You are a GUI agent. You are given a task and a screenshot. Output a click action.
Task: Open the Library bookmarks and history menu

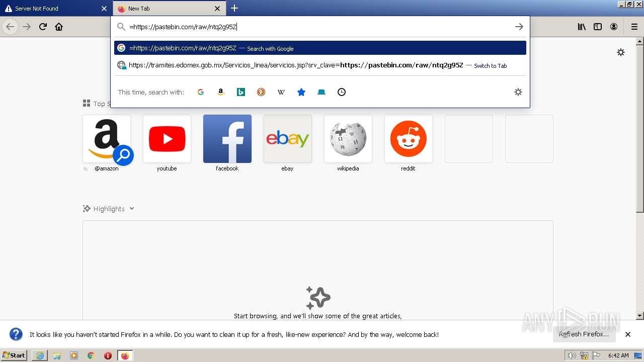[582, 27]
